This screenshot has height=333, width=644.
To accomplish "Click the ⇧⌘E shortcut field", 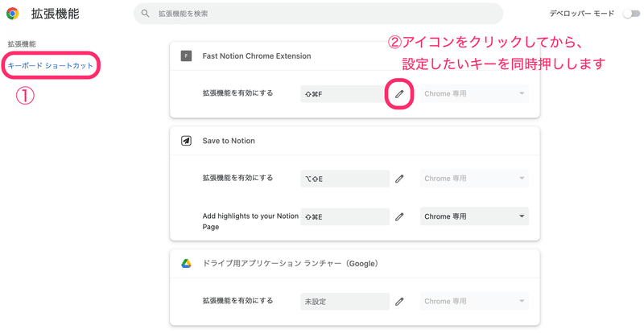I will pos(345,216).
